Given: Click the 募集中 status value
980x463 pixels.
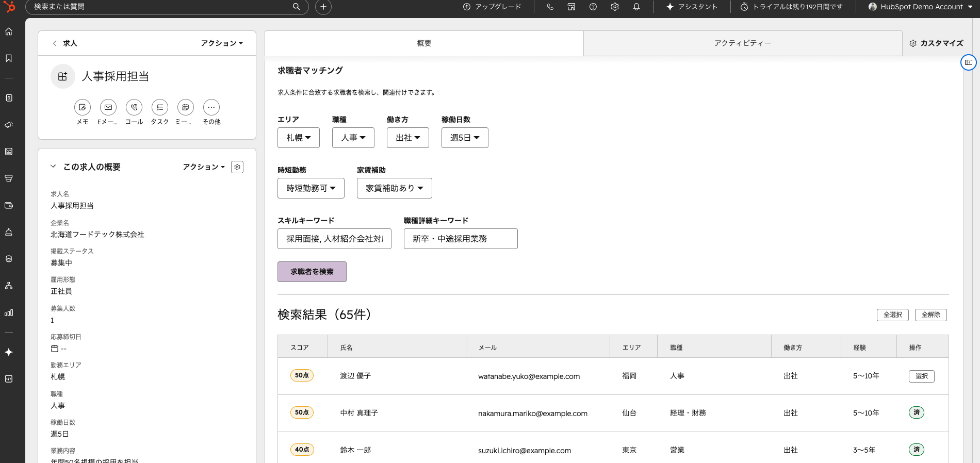Looking at the screenshot, I should point(61,263).
